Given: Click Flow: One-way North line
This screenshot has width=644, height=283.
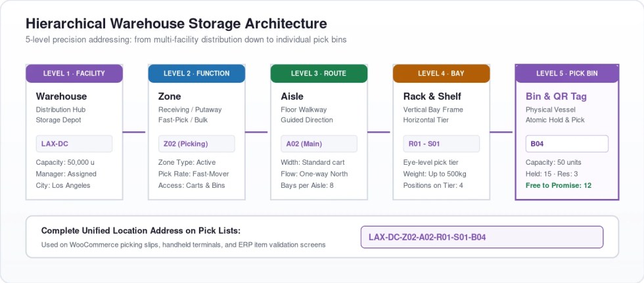Looking at the screenshot, I should 314,174.
